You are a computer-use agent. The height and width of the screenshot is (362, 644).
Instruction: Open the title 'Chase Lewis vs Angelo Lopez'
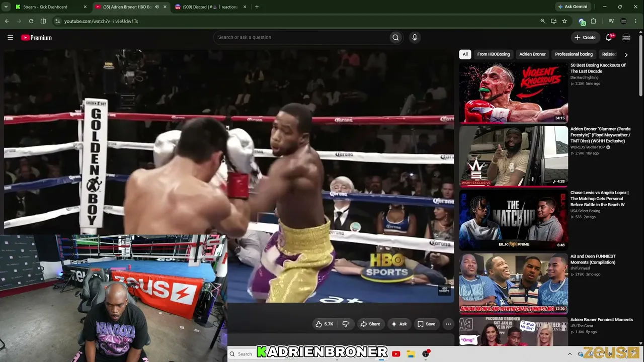[x=600, y=199]
